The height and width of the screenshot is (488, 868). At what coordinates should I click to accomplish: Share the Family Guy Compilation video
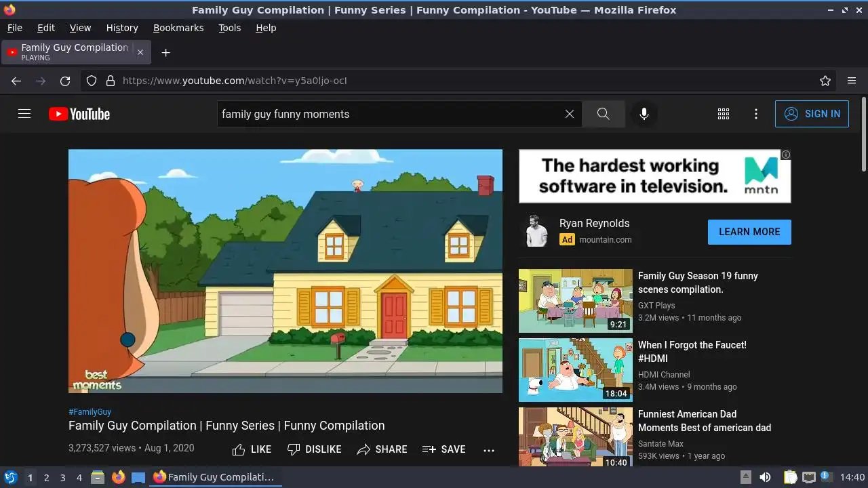pyautogui.click(x=382, y=449)
